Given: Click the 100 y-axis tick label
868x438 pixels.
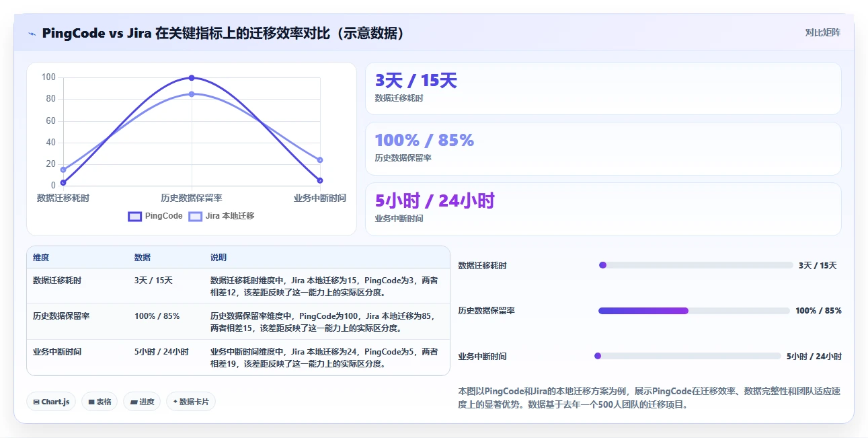Looking at the screenshot, I should (x=48, y=77).
